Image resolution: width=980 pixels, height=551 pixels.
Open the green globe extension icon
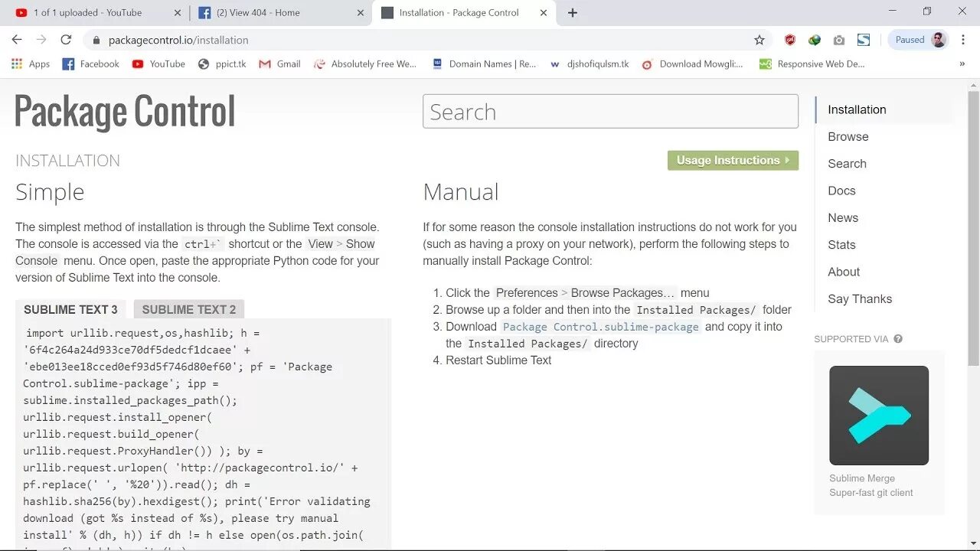click(x=815, y=40)
